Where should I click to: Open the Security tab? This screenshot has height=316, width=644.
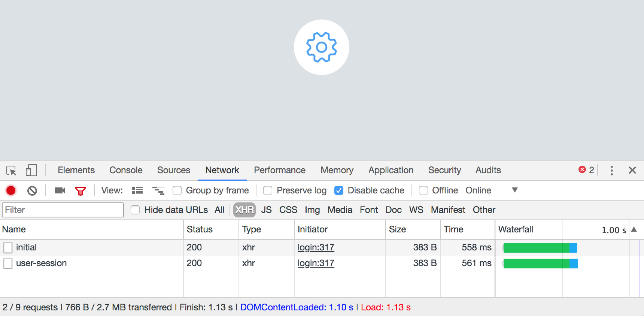(444, 170)
